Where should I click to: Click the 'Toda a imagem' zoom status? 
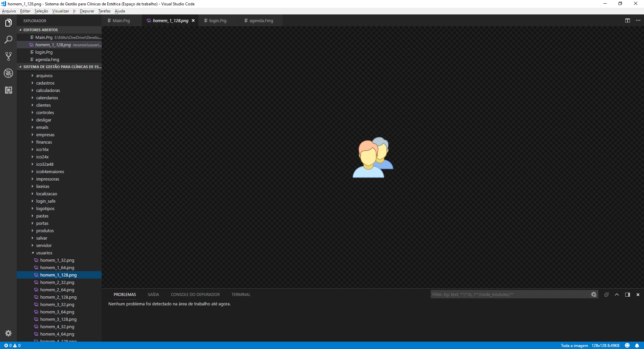pyautogui.click(x=574, y=346)
